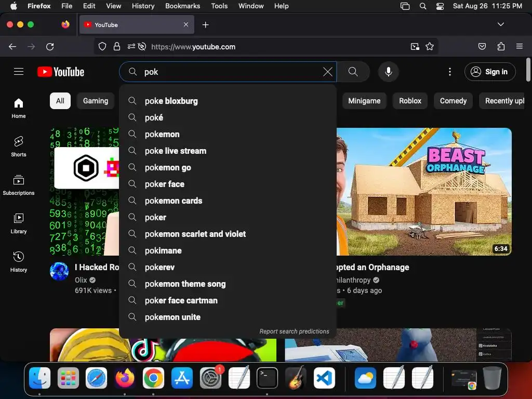Open a new tab with plus
Image resolution: width=532 pixels, height=399 pixels.
point(205,25)
